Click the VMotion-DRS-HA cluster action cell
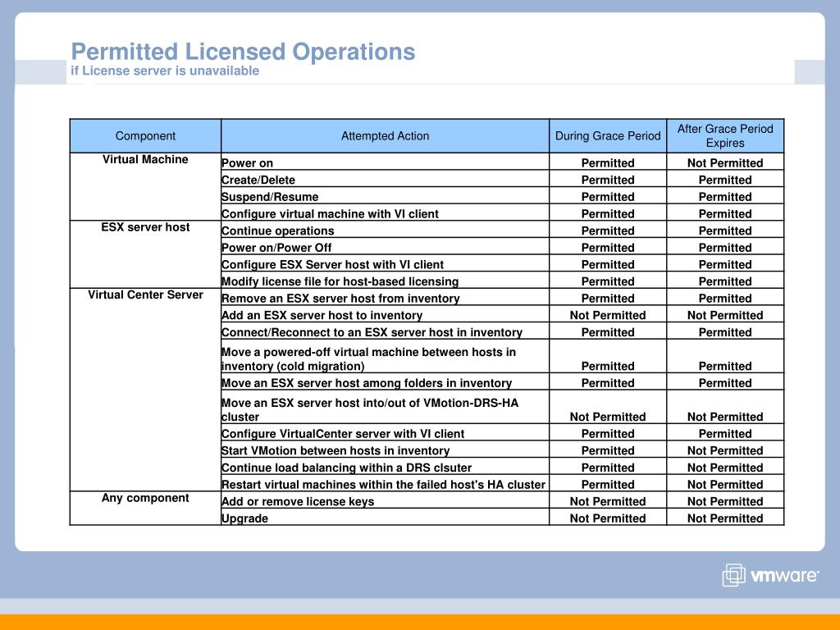Viewport: 840px width, 630px height. click(x=386, y=407)
